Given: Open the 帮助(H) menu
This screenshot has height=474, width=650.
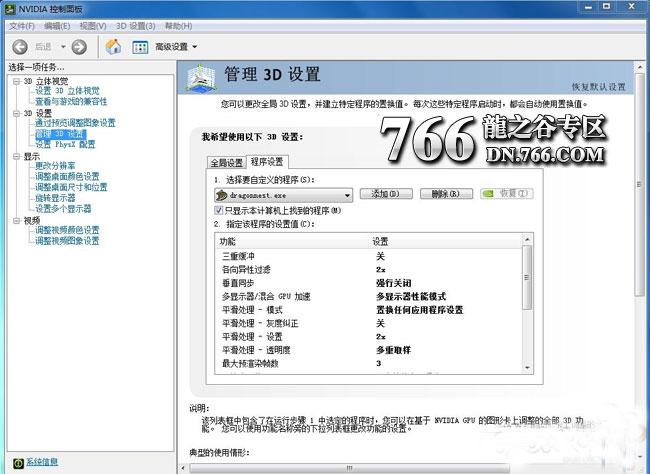Looking at the screenshot, I should tap(178, 26).
